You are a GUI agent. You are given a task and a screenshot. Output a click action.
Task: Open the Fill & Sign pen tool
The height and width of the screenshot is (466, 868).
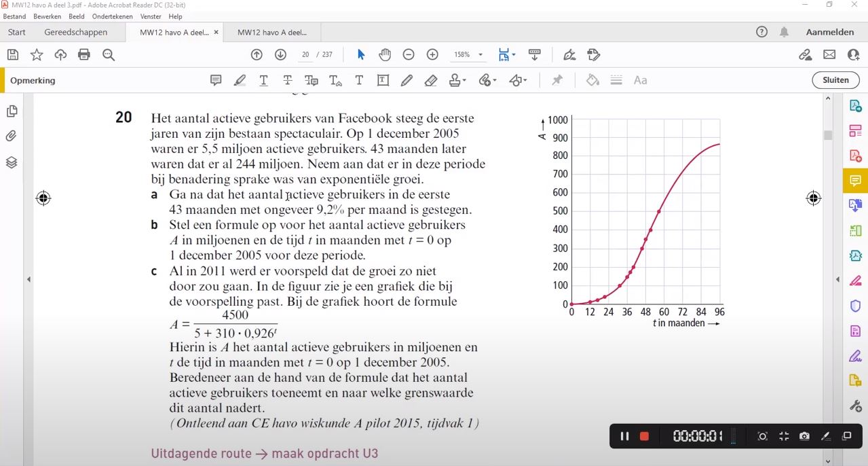point(569,55)
